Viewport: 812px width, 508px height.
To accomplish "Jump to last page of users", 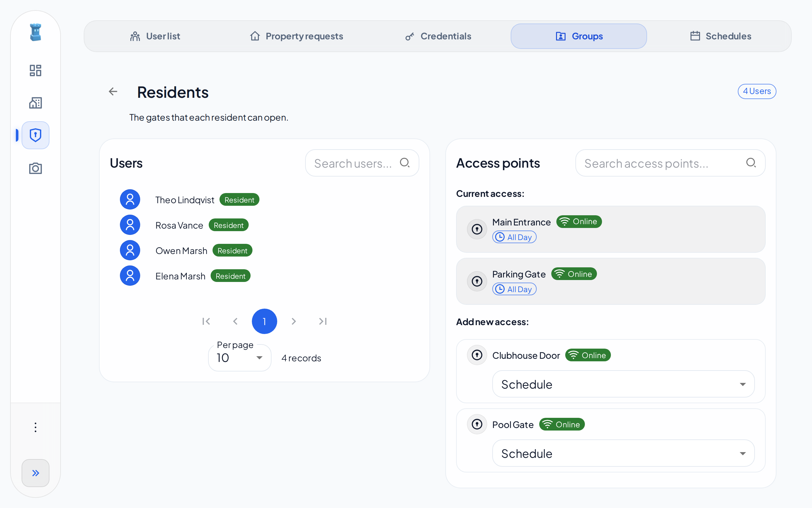I will pos(323,322).
